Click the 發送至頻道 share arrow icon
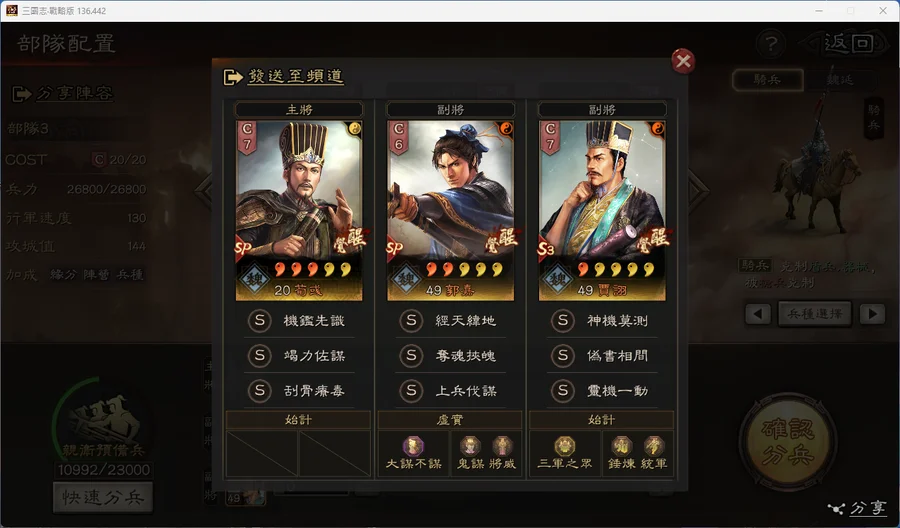The image size is (900, 528). [233, 77]
